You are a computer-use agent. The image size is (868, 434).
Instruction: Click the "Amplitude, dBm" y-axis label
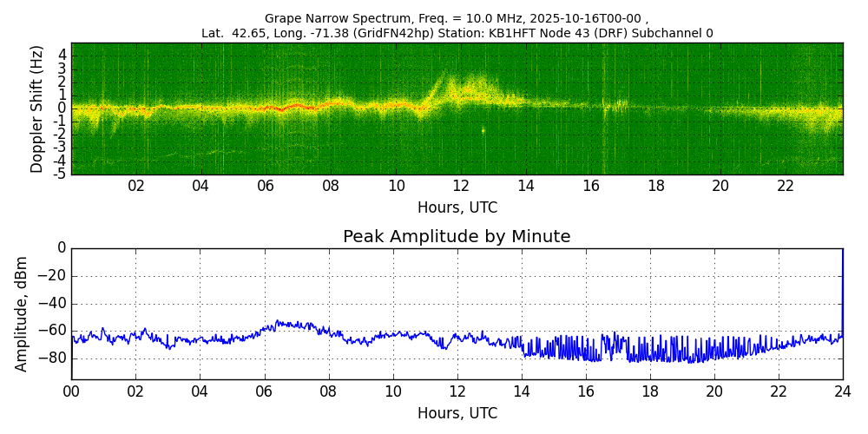point(23,313)
